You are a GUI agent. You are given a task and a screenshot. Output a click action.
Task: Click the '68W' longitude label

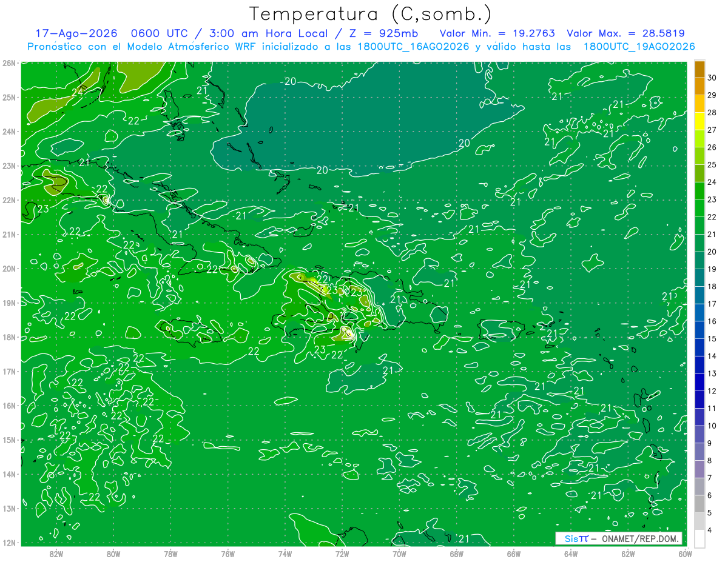coord(456,554)
